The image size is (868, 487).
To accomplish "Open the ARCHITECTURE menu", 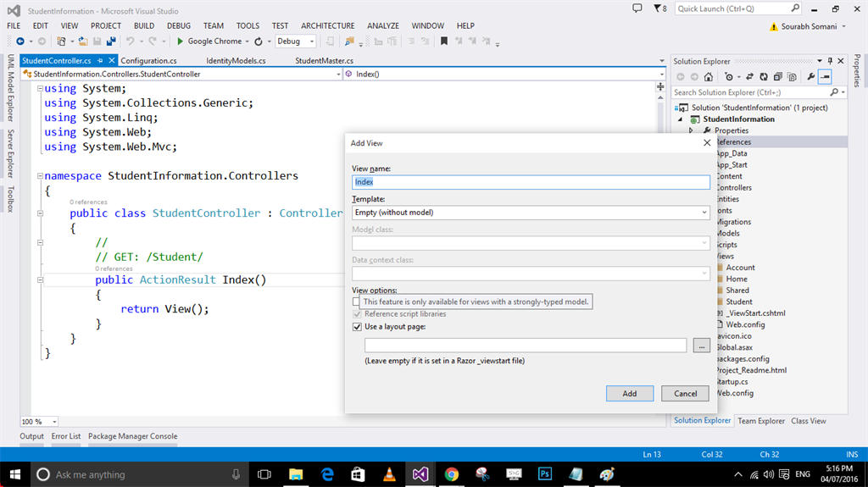I will (x=327, y=26).
